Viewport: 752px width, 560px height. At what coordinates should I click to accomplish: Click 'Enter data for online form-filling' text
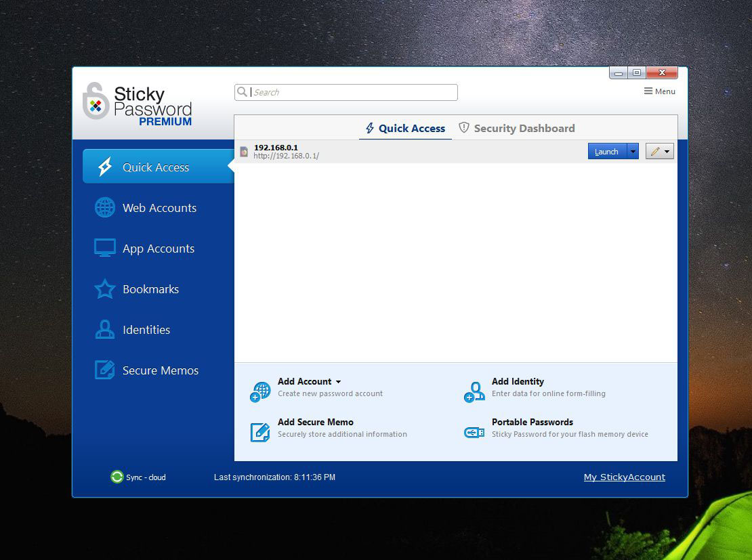click(x=548, y=393)
